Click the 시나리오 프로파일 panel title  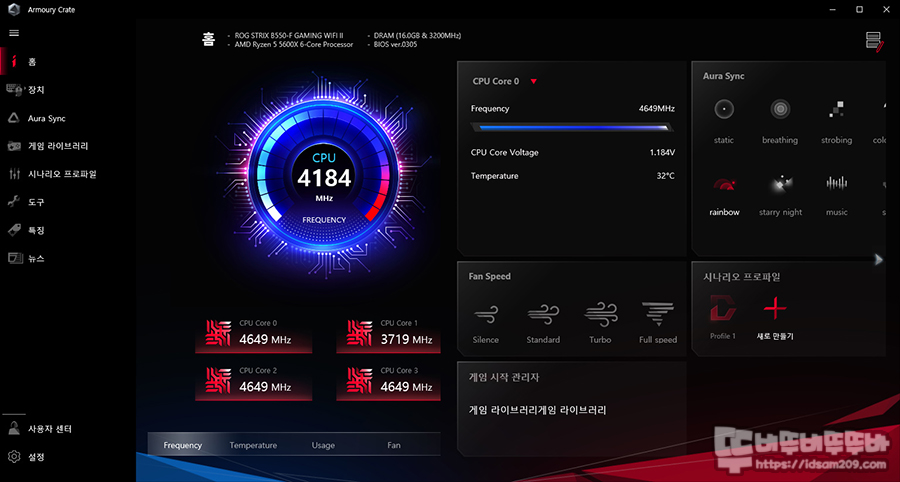(x=742, y=277)
